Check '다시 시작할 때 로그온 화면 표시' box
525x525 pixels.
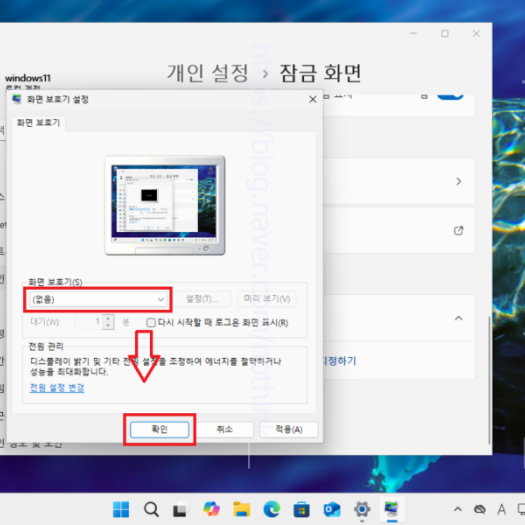(x=151, y=322)
